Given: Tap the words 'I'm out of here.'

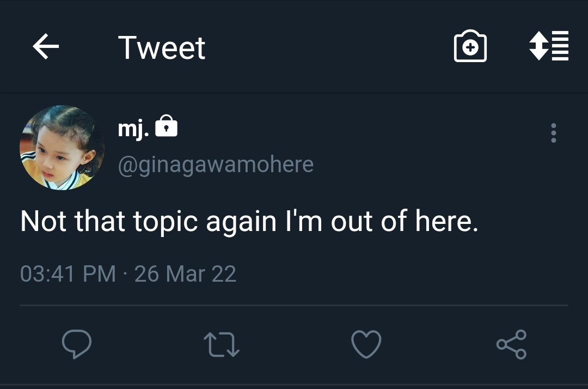Looking at the screenshot, I should coord(382,221).
